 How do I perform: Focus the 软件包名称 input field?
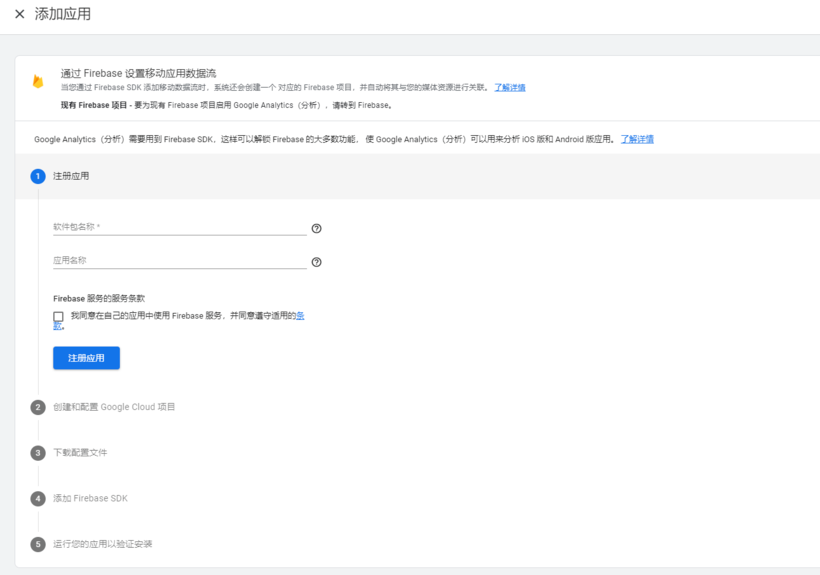point(179,227)
